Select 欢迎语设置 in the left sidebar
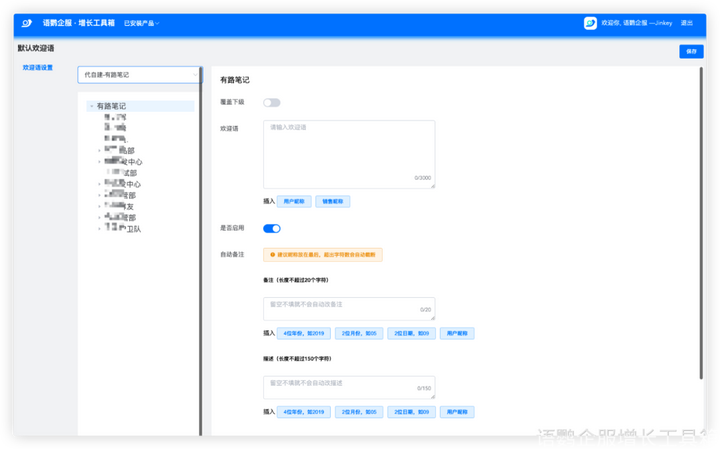The height and width of the screenshot is (449, 720). pyautogui.click(x=38, y=68)
